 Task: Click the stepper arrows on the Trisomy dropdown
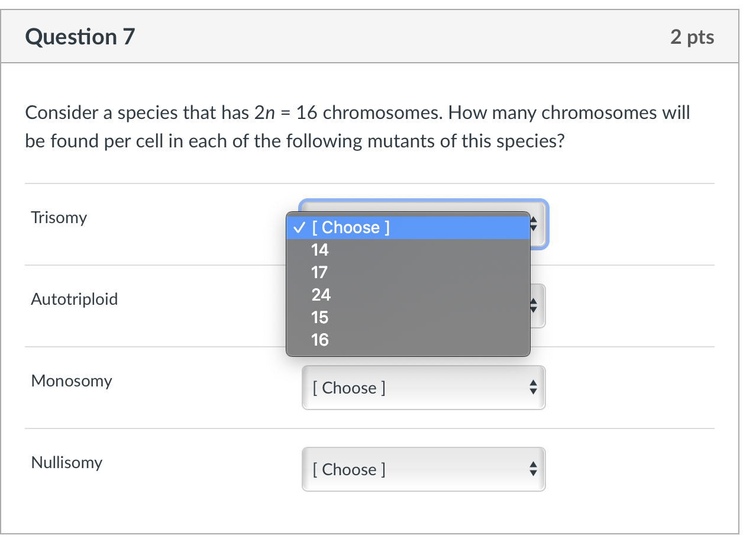click(x=533, y=224)
